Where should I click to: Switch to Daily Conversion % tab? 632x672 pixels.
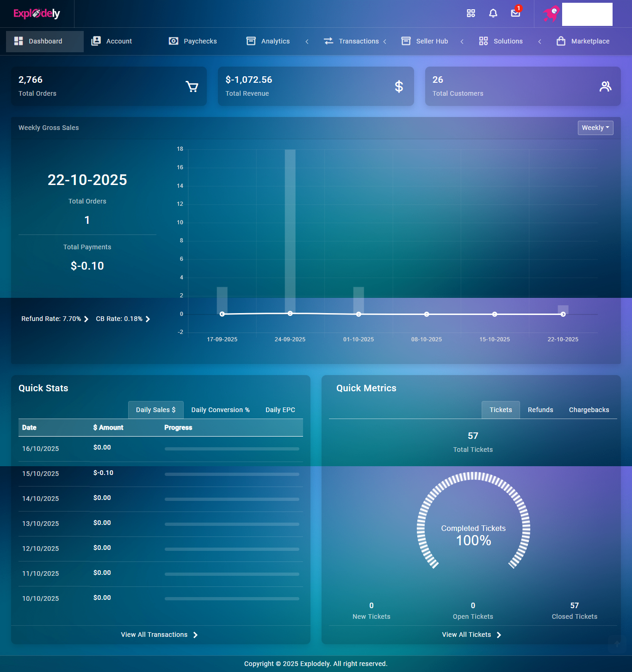pos(220,410)
